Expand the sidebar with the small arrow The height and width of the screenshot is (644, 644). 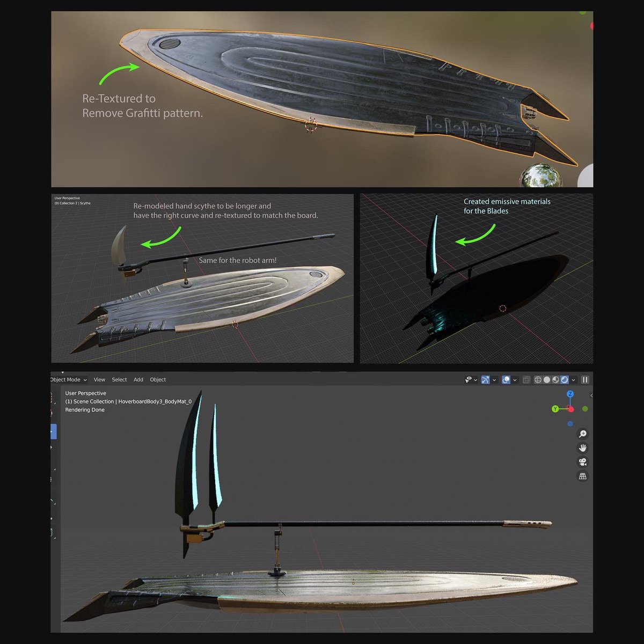tap(591, 396)
